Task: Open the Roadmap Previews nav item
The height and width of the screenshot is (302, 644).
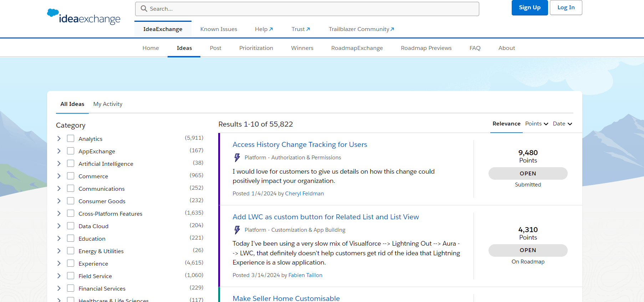Action: point(426,48)
